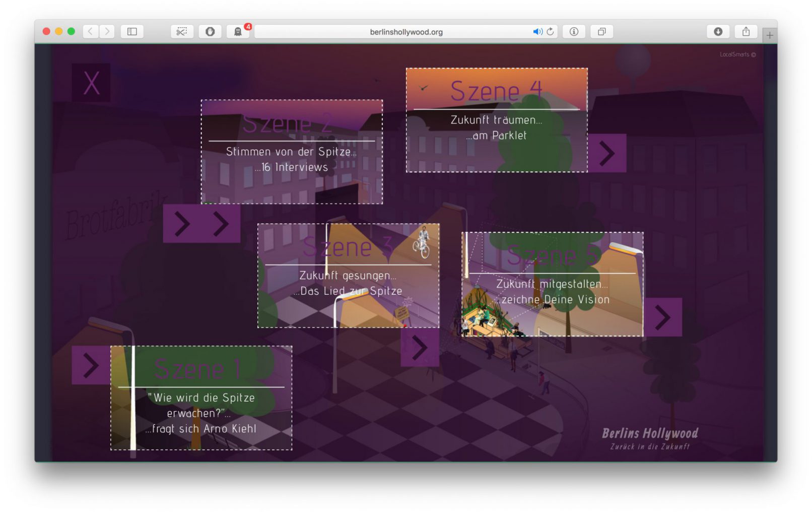Go back to the previous page
Image resolution: width=812 pixels, height=512 pixels.
click(90, 32)
